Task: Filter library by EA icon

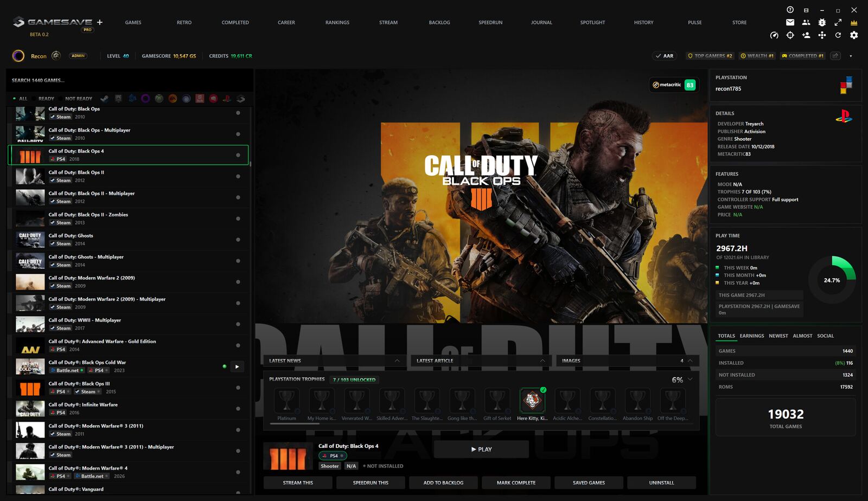Action: 173,99
